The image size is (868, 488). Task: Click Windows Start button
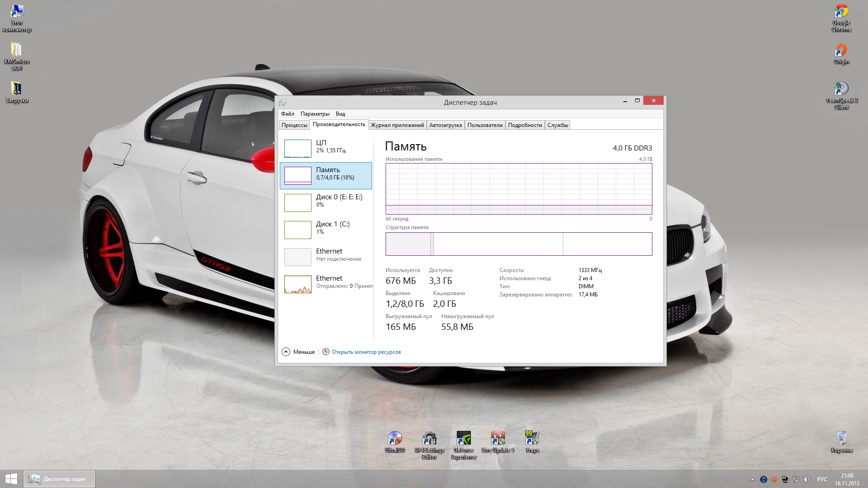click(11, 479)
